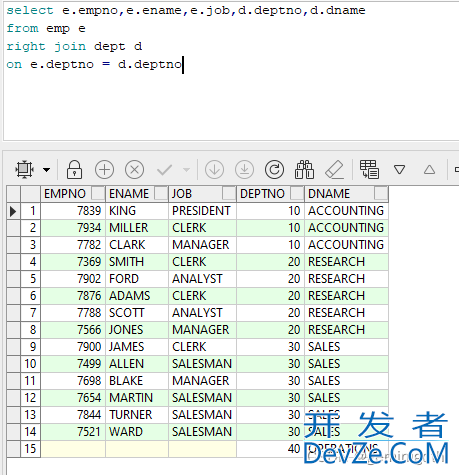Click the small box in the DNAME header
Screen dimensions: 459x475
click(x=381, y=193)
